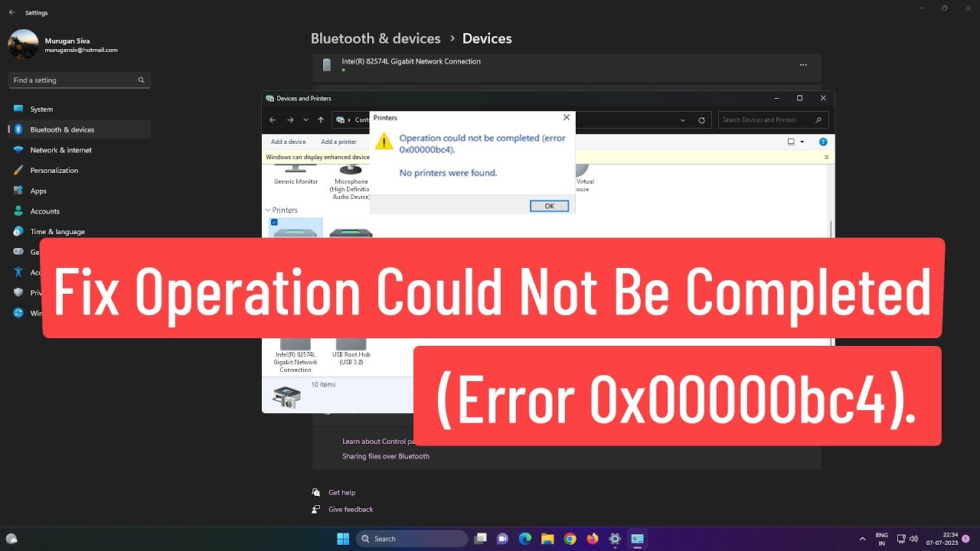Go to Bluetooth & devices breadcrumb
980x551 pixels.
click(x=375, y=38)
